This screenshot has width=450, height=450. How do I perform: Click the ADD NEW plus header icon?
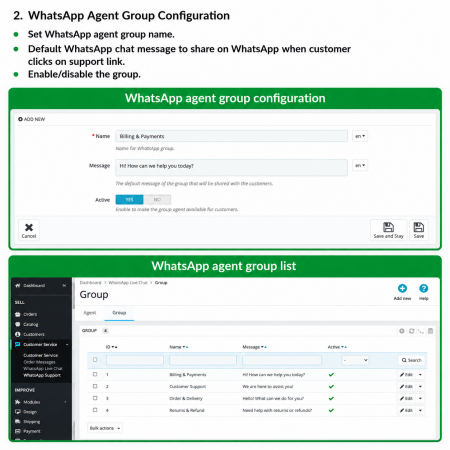pyautogui.click(x=20, y=119)
